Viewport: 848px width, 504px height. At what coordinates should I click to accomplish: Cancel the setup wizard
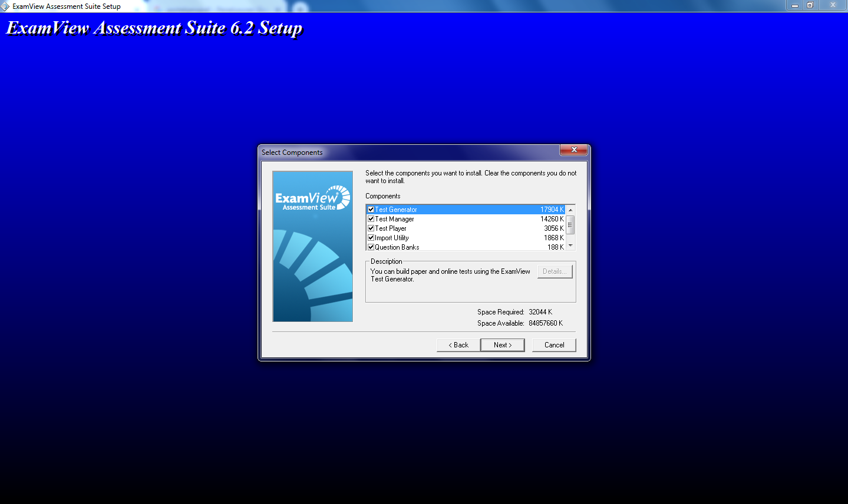click(x=554, y=345)
